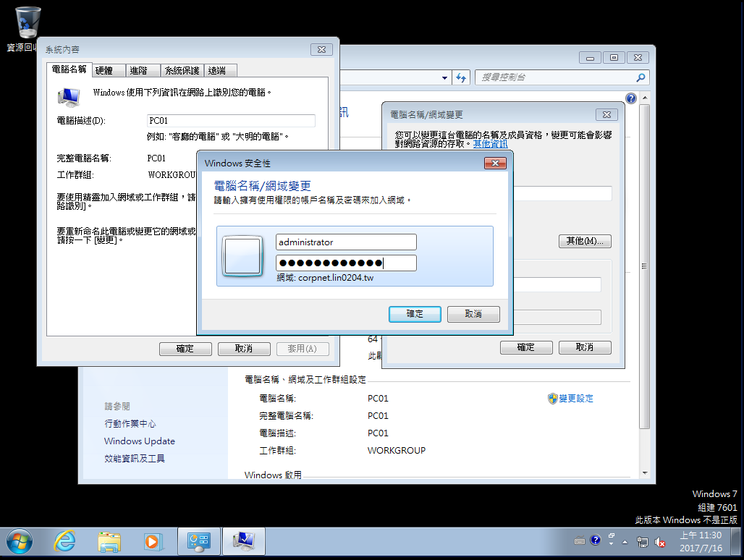Image resolution: width=744 pixels, height=560 pixels.
Task: Close the System Properties window
Action: (x=322, y=49)
